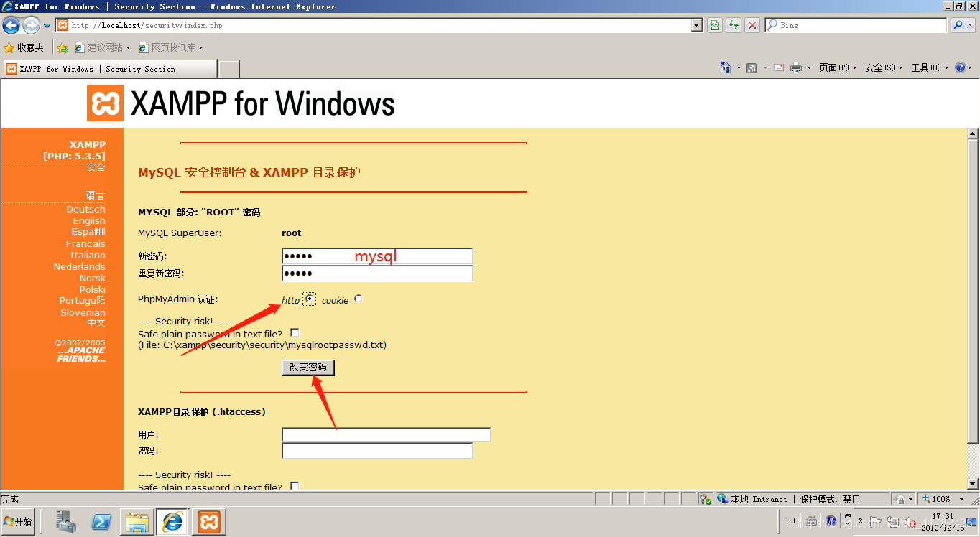Screen dimensions: 980x537
Task: Click the page scrollbar up arrow
Action: [973, 134]
